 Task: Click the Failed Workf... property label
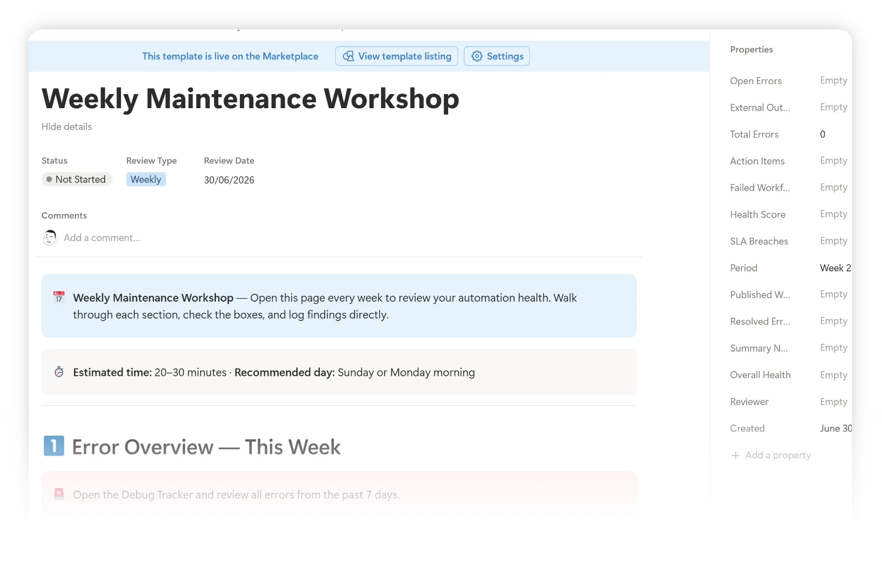click(x=760, y=188)
